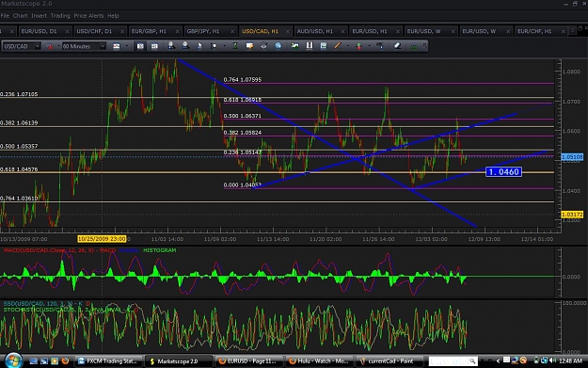Click the first chart view mode icon
Viewport: 588px width, 368px height.
[140, 46]
